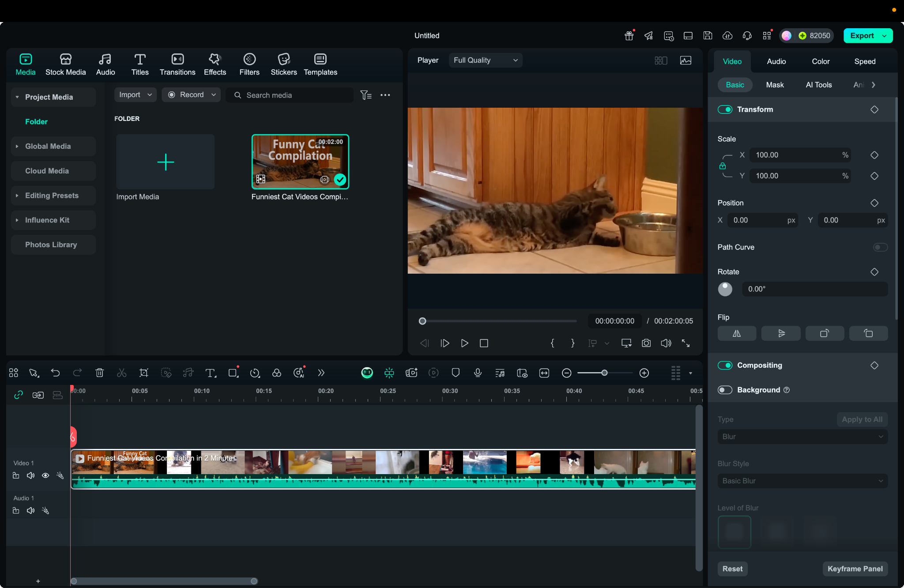Click the Search media field
Image resolution: width=904 pixels, height=588 pixels.
coord(290,95)
